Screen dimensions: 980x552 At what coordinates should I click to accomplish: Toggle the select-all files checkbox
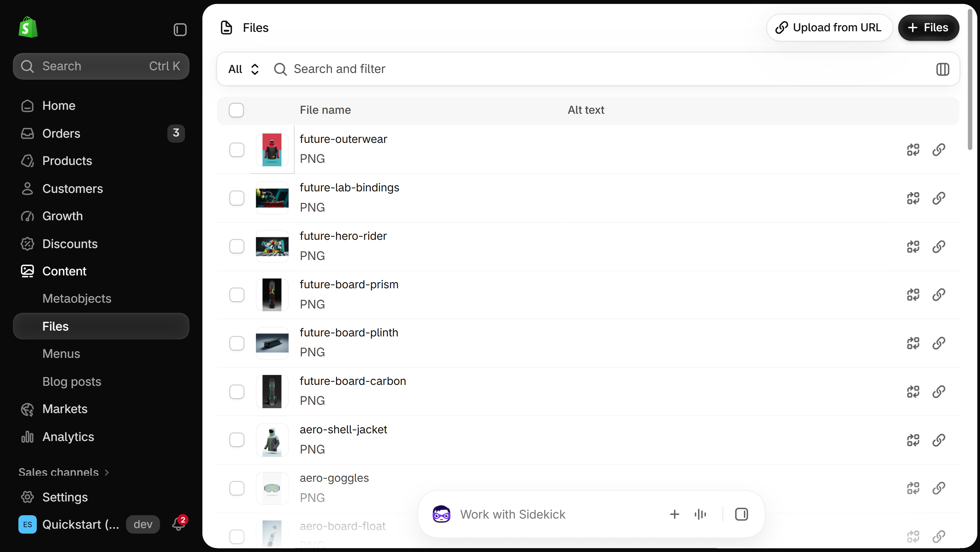[236, 110]
